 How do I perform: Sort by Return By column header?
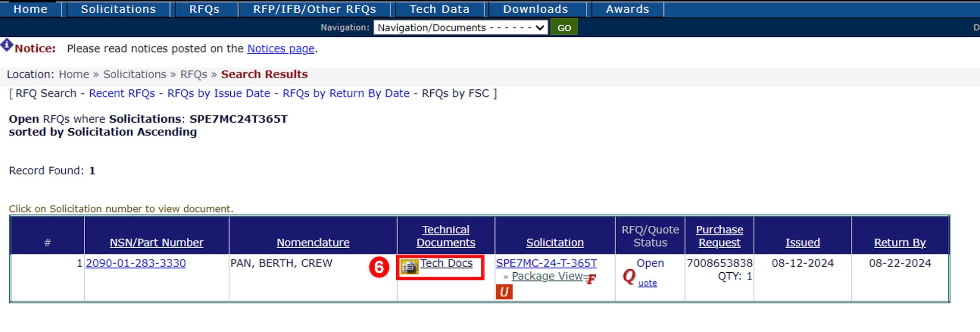(900, 243)
